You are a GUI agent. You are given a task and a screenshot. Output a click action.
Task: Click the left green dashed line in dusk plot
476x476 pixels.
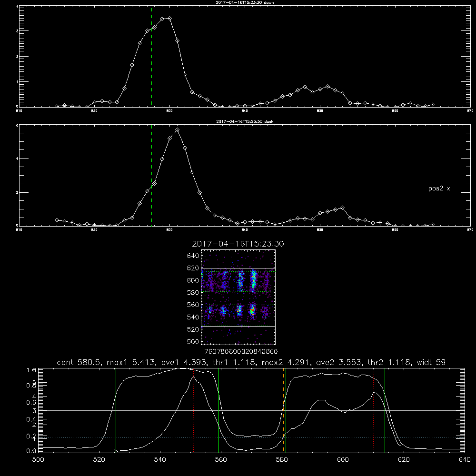pos(151,175)
